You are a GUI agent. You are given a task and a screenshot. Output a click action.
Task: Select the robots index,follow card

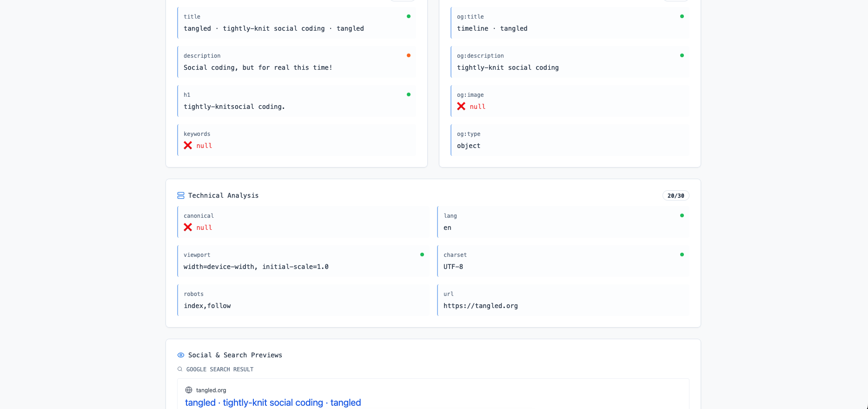click(303, 300)
